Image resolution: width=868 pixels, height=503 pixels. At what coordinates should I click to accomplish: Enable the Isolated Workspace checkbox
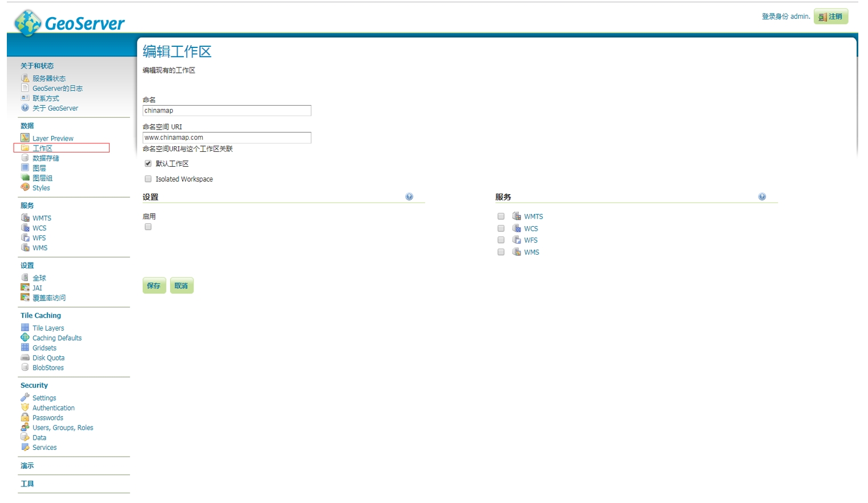(x=148, y=179)
